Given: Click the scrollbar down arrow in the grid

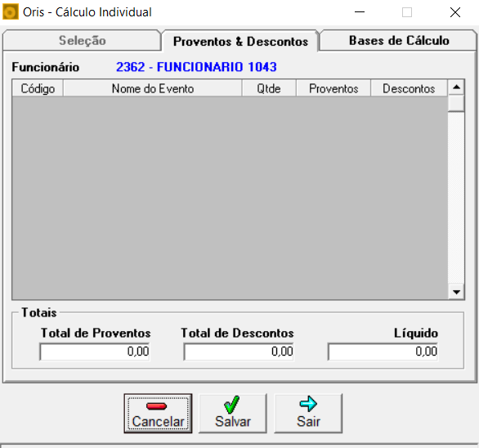Looking at the screenshot, I should click(x=456, y=292).
